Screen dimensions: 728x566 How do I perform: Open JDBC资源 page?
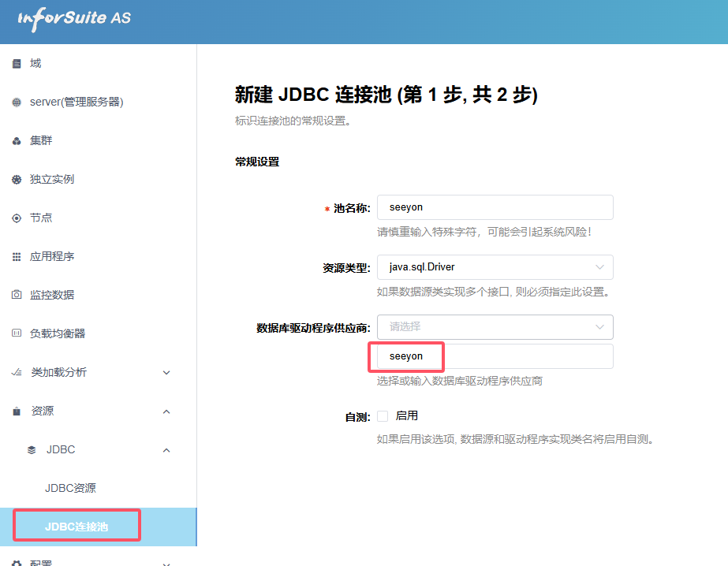tap(70, 488)
